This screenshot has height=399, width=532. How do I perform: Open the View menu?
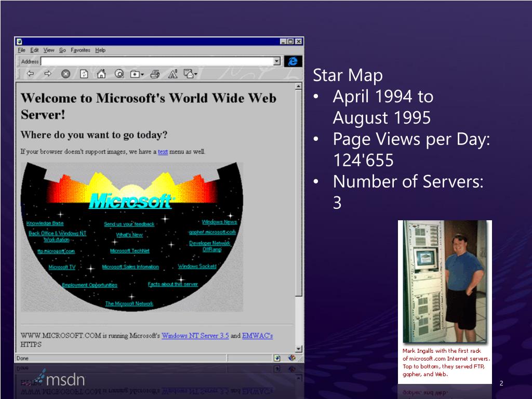(49, 50)
